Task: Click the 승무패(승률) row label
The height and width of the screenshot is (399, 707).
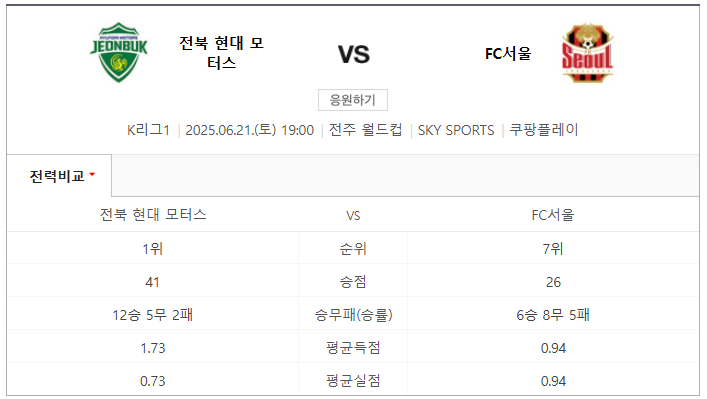Action: 353,315
